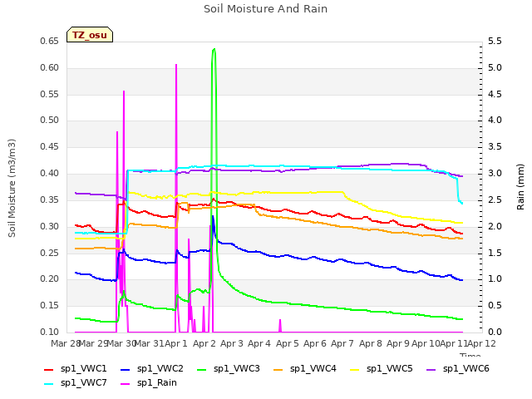Toggle the sp1_VWC2 legend entry

point(151,369)
